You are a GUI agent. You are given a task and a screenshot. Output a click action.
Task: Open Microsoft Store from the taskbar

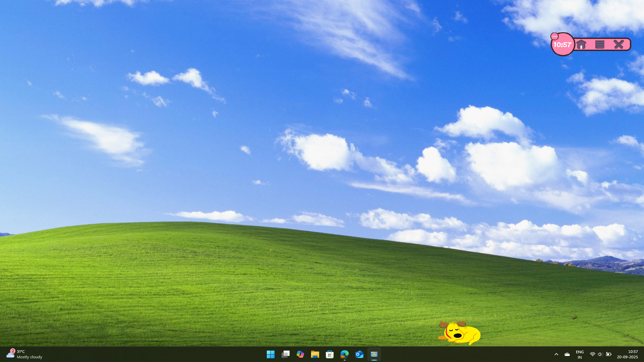[x=330, y=354]
